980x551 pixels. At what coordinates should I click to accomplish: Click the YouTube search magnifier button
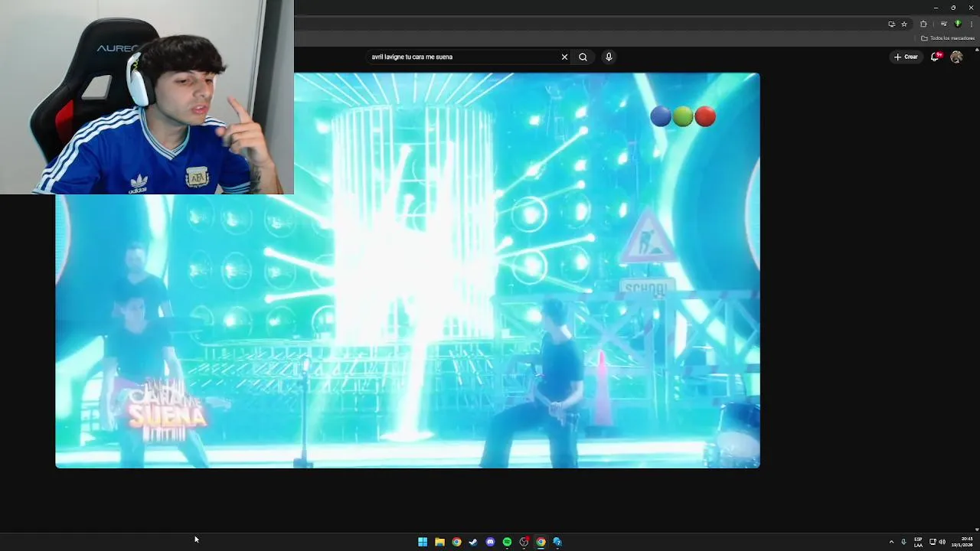(x=583, y=57)
